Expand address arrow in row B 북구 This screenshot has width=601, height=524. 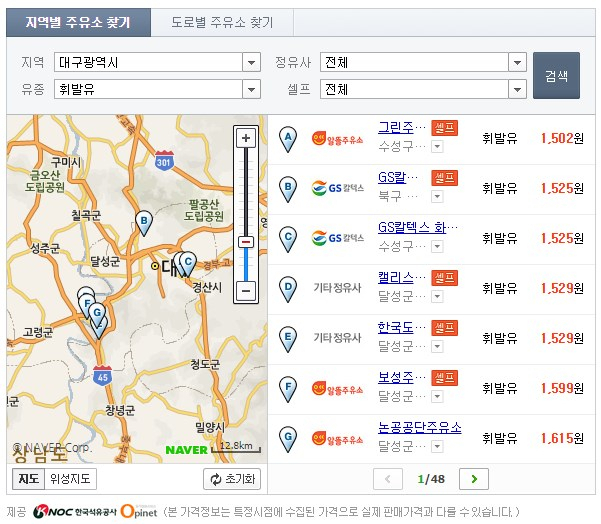(437, 197)
